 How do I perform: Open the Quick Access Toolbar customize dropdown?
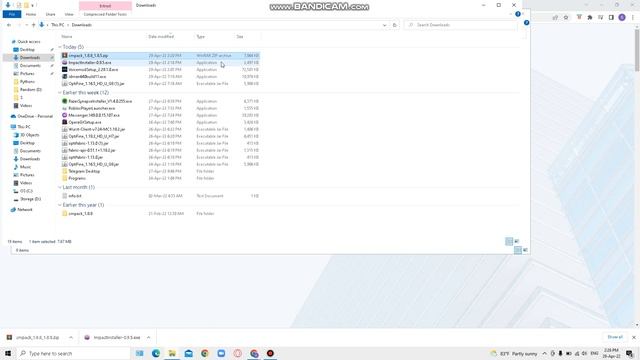click(33, 5)
